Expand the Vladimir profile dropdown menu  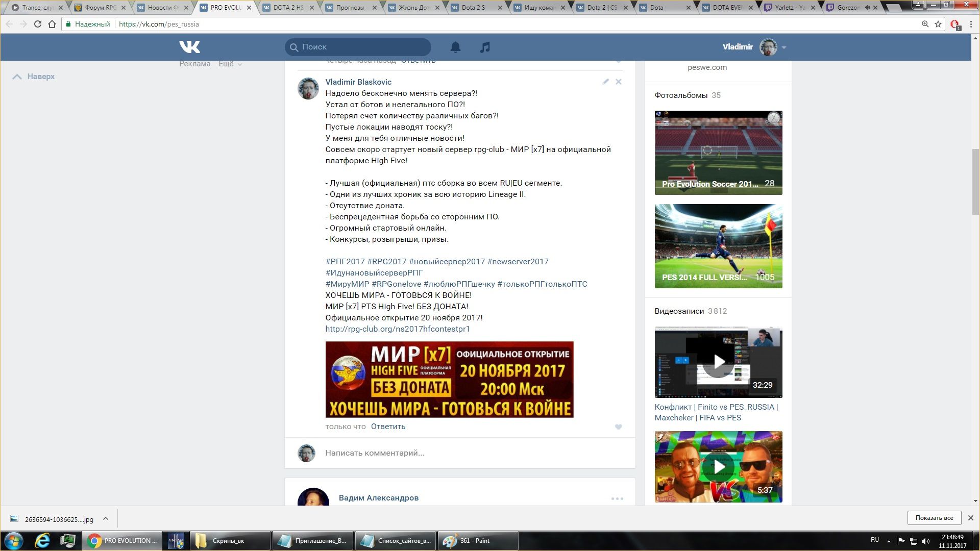point(784,47)
